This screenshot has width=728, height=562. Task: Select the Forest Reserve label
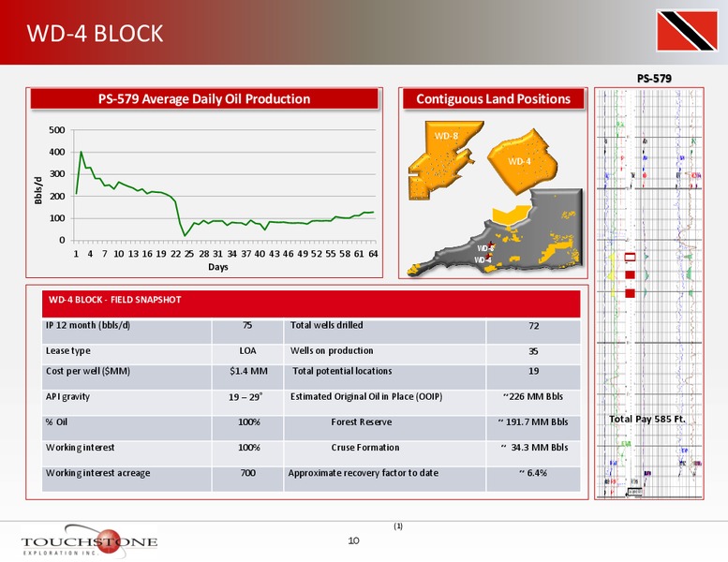click(362, 422)
